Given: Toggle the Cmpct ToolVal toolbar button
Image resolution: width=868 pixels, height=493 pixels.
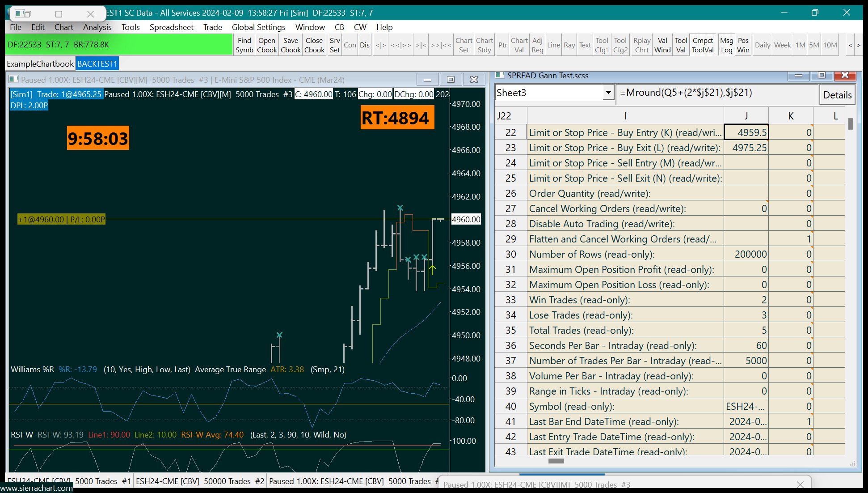Looking at the screenshot, I should pos(703,45).
